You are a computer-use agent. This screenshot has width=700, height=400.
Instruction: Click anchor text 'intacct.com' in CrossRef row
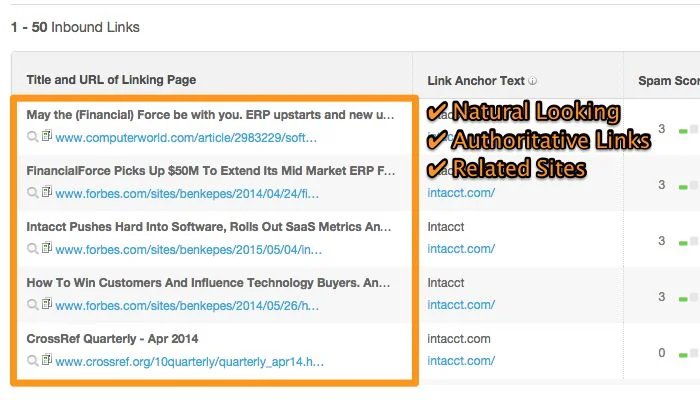coord(458,339)
